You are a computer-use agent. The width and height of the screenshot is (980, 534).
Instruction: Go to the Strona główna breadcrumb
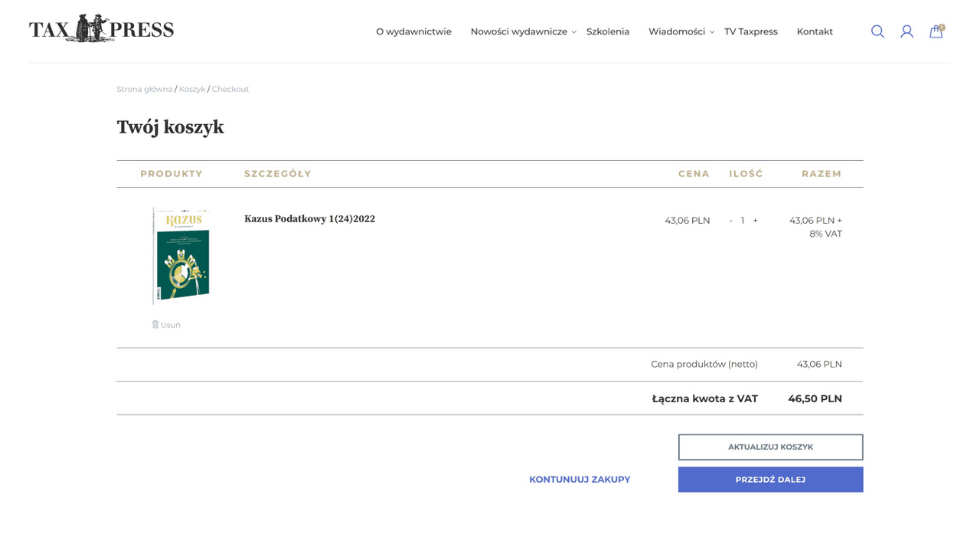[x=144, y=89]
